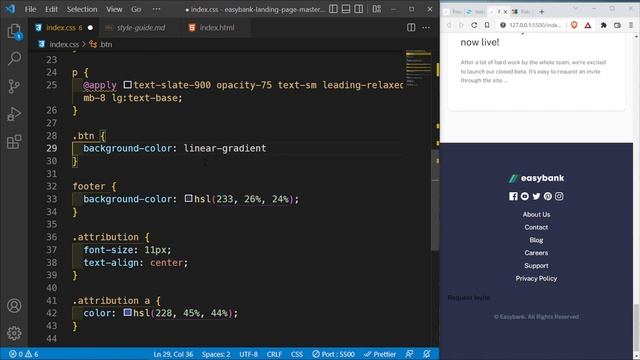Change file encoding UTF-8
This screenshot has height=360, width=640.
click(249, 354)
